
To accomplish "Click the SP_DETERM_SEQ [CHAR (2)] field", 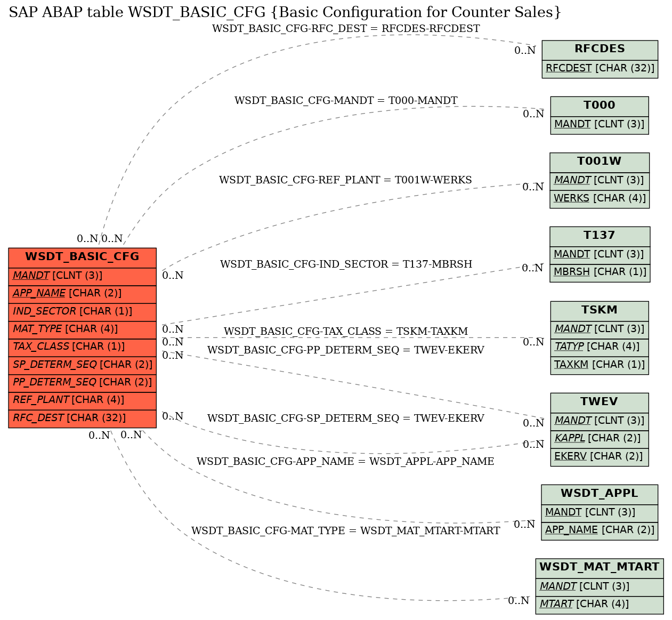I will 83,365.
